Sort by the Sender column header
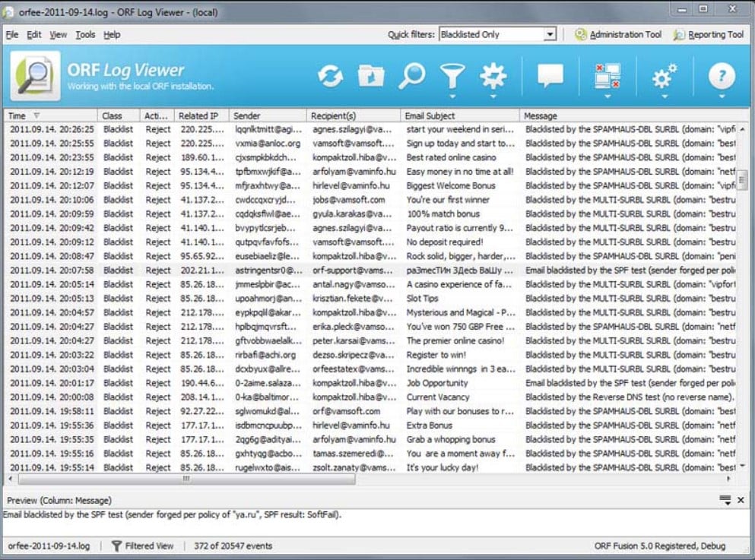 pyautogui.click(x=267, y=116)
